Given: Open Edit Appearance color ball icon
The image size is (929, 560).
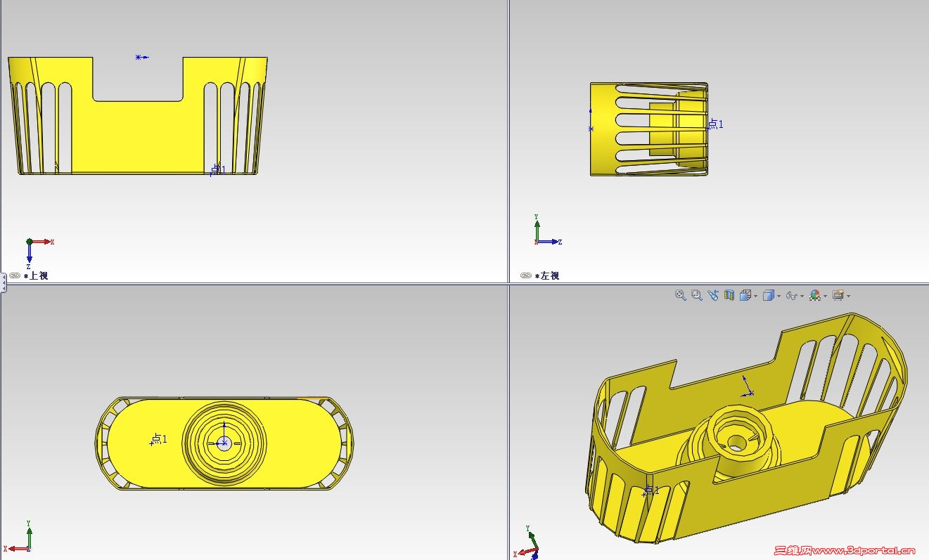Looking at the screenshot, I should pyautogui.click(x=815, y=296).
